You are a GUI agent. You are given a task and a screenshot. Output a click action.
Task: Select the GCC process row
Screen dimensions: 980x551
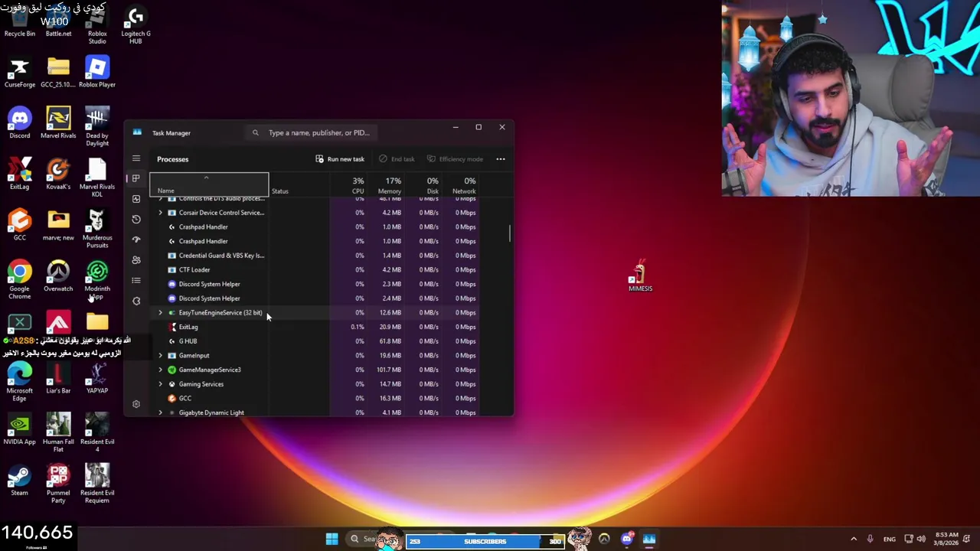tap(314, 399)
